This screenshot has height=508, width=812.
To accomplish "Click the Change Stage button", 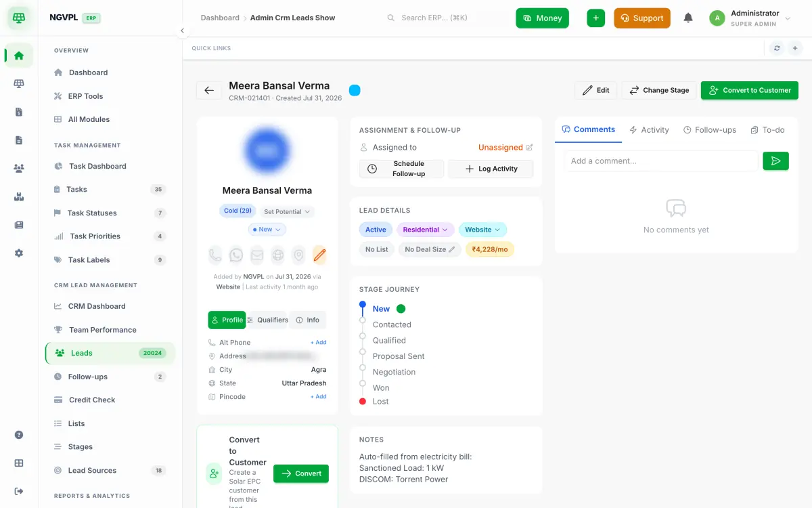I will pos(659,90).
